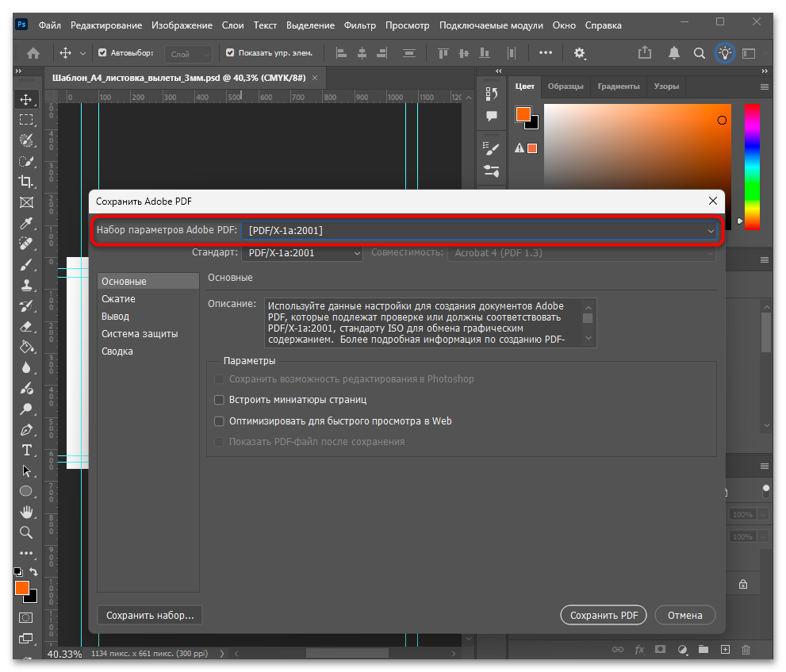Screen dimensions: 786x672
Task: Click the Home icon in options bar
Action: coord(33,53)
